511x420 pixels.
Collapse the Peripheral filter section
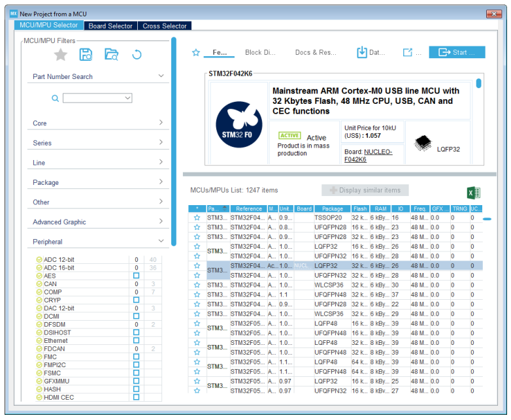(x=161, y=241)
